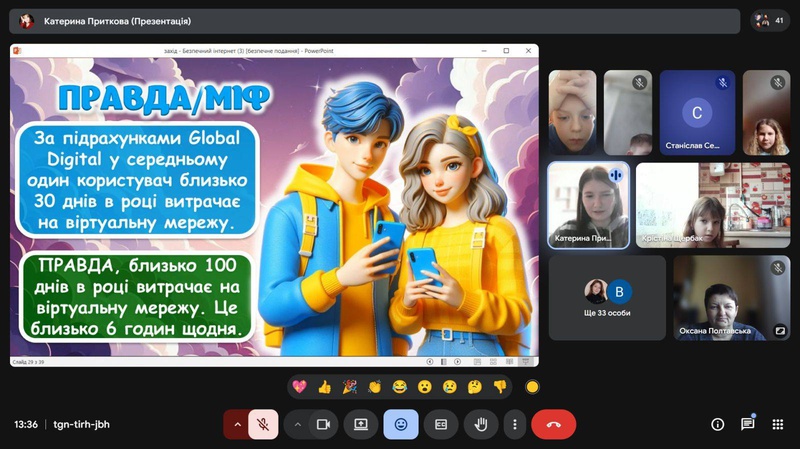Open the "Ще 33 особи" tile

[x=607, y=298]
